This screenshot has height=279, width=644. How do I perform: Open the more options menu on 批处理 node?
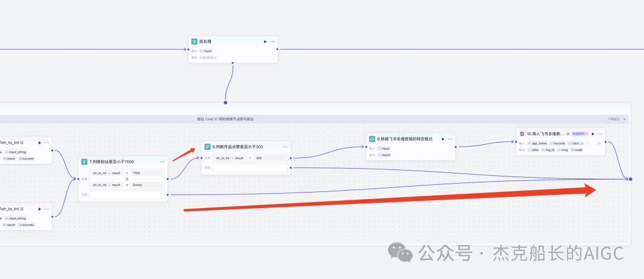[x=273, y=42]
